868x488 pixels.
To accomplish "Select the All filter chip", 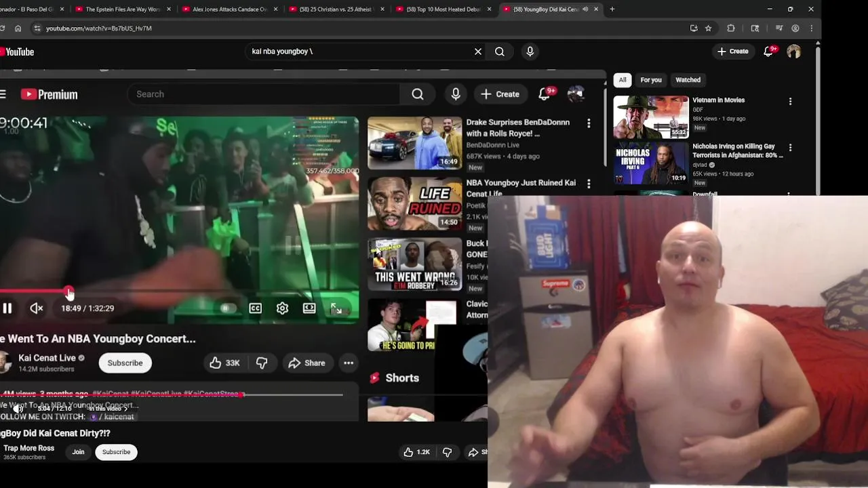I will point(623,80).
